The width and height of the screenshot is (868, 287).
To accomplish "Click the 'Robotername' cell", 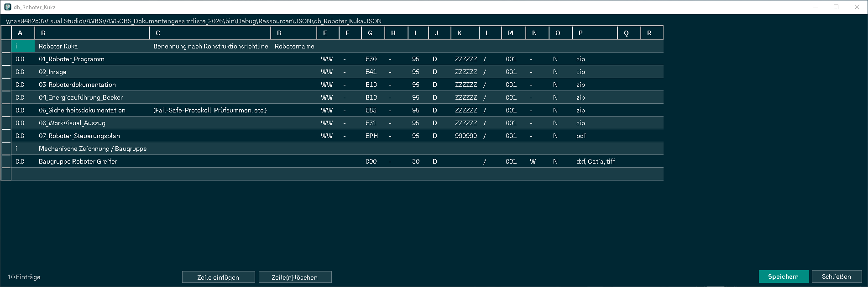I will pos(294,46).
